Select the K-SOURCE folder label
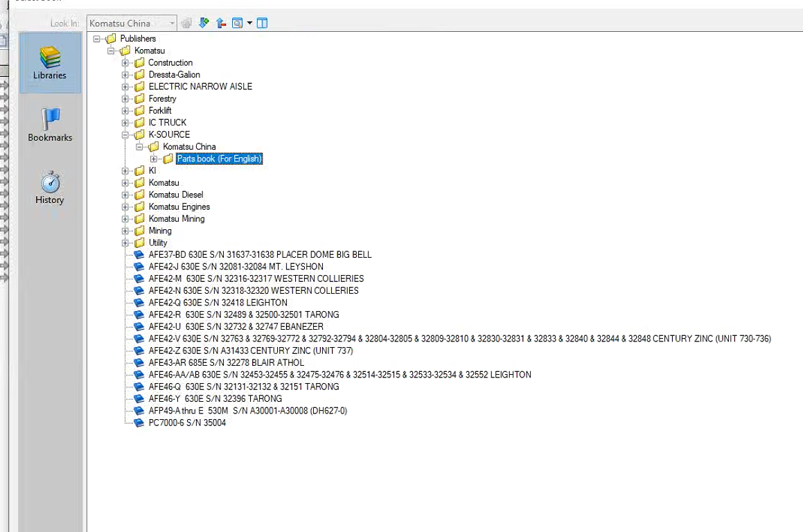This screenshot has height=532, width=803. pyautogui.click(x=169, y=134)
